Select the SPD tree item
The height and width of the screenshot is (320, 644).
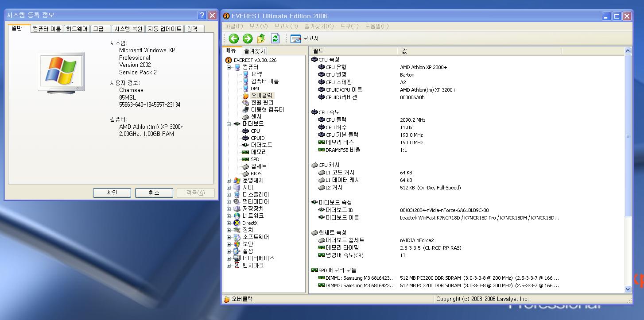click(x=255, y=159)
